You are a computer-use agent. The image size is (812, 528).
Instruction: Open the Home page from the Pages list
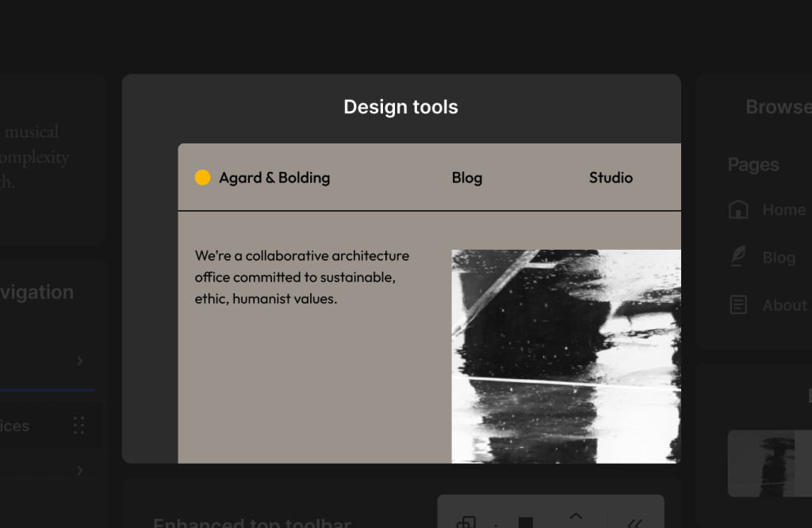[785, 209]
